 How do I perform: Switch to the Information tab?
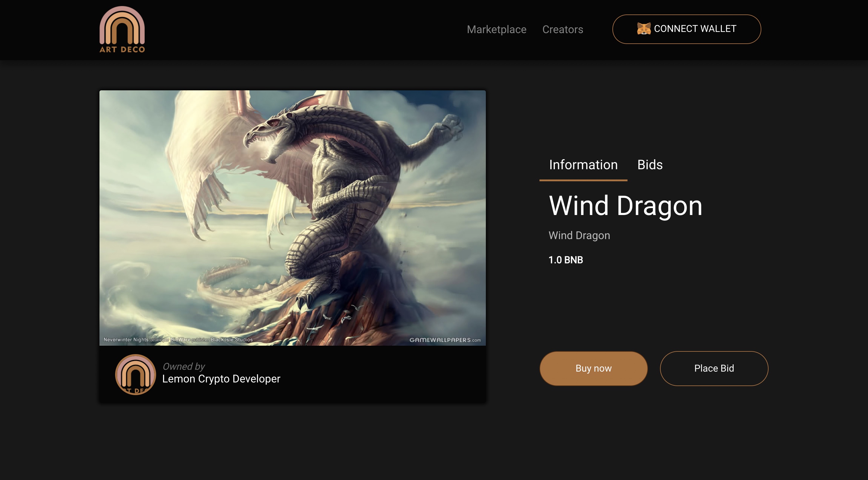(x=583, y=165)
